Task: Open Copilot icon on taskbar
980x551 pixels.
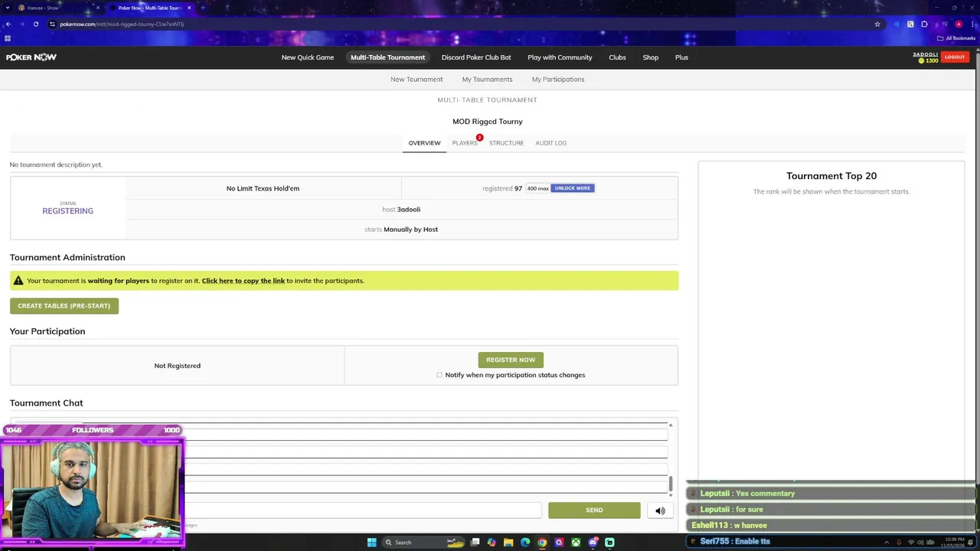Action: [492, 543]
